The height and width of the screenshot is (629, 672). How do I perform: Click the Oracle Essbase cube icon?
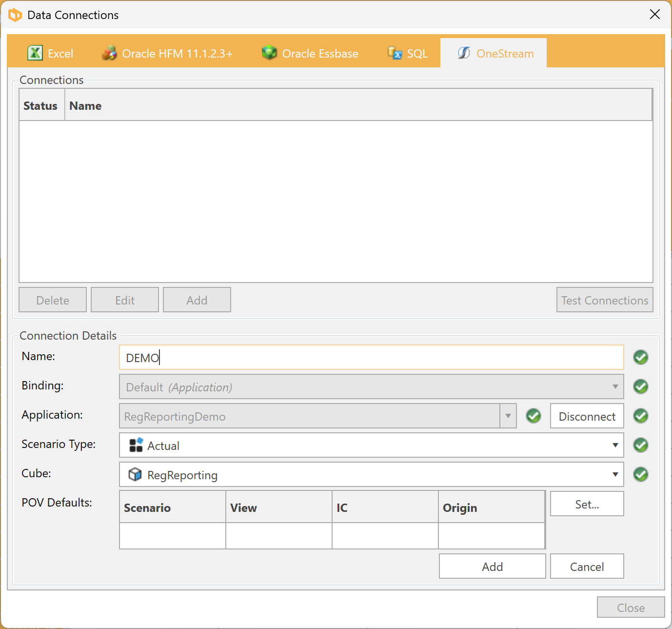tap(269, 52)
